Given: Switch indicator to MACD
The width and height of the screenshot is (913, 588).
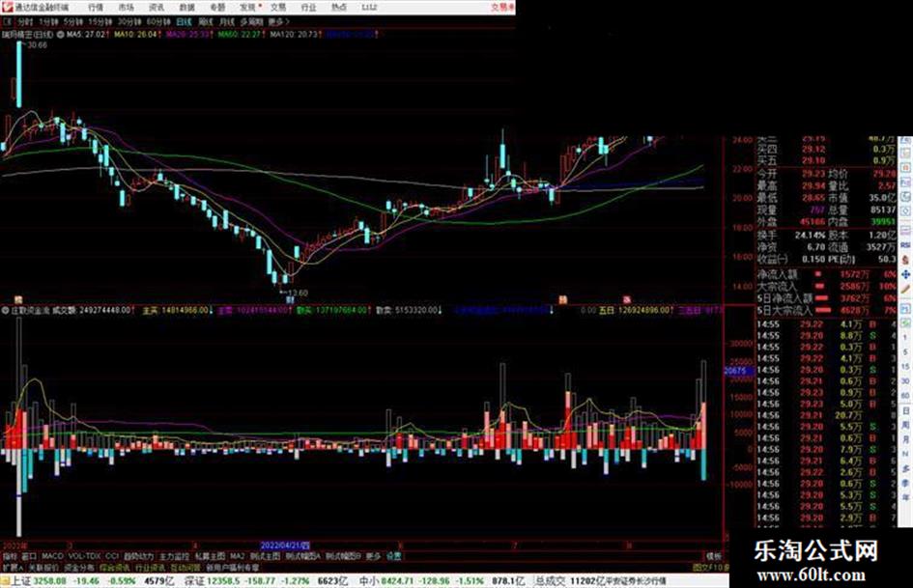Looking at the screenshot, I should (52, 556).
